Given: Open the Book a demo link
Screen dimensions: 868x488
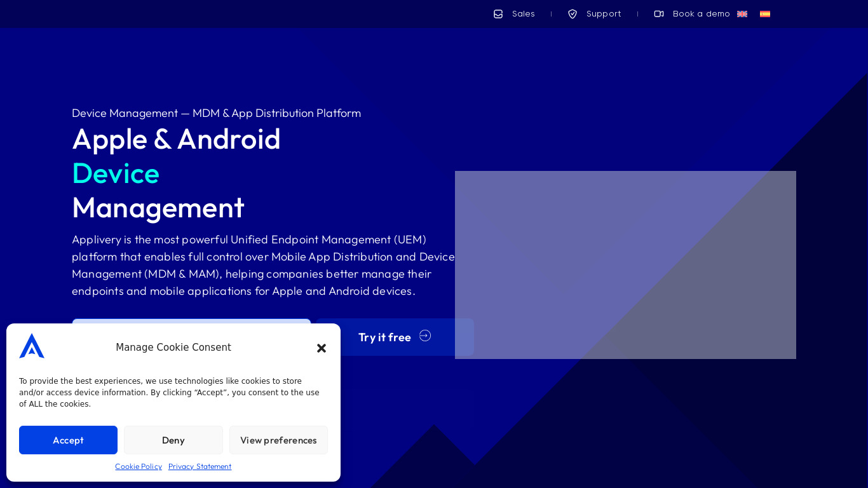Looking at the screenshot, I should (x=702, y=14).
